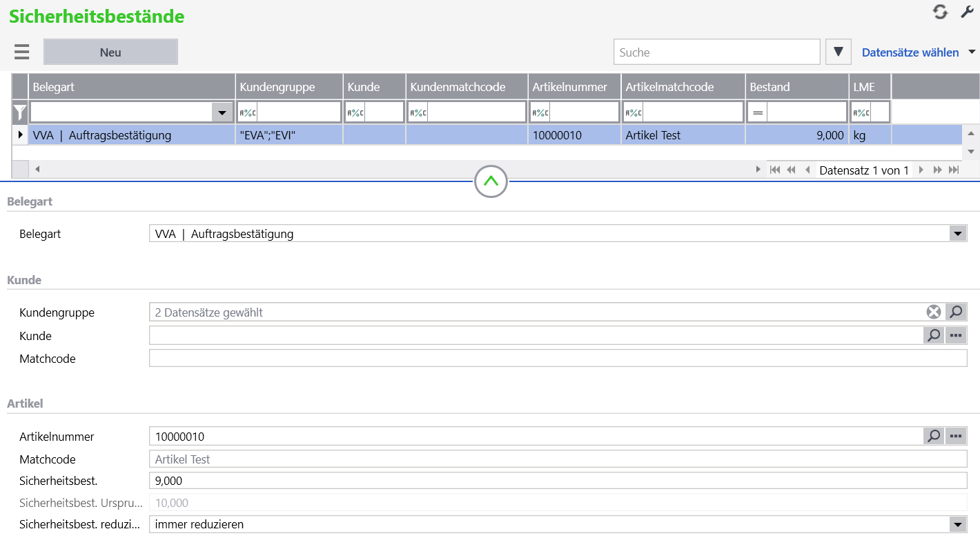The height and width of the screenshot is (538, 980).
Task: Open the wrench settings icon
Action: point(967,12)
